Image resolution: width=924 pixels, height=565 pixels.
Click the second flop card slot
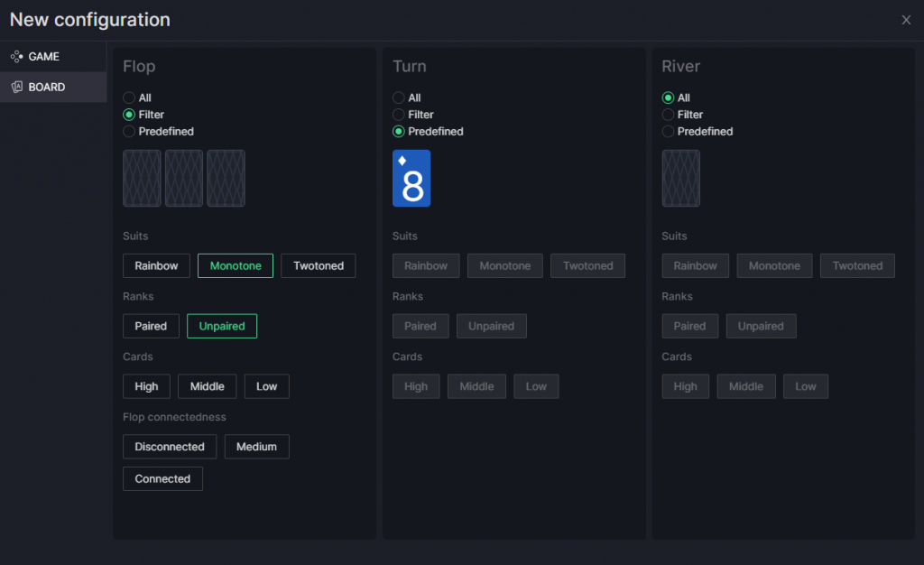click(184, 178)
